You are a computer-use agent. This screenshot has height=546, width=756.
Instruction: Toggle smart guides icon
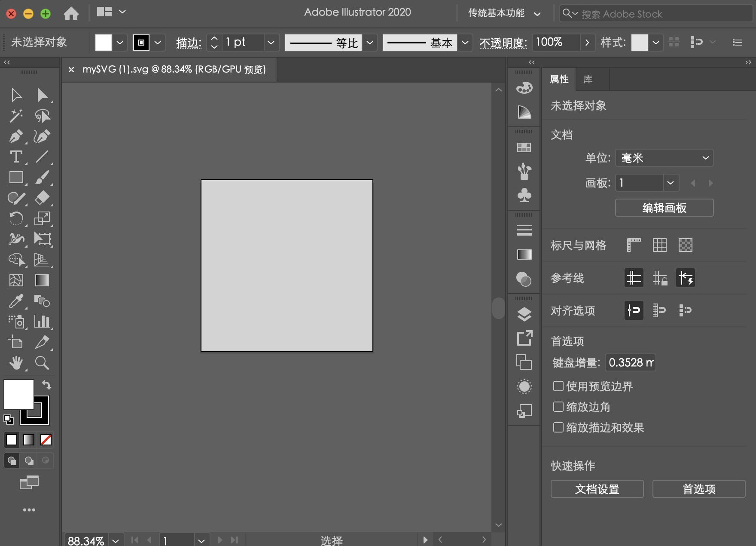pos(685,278)
